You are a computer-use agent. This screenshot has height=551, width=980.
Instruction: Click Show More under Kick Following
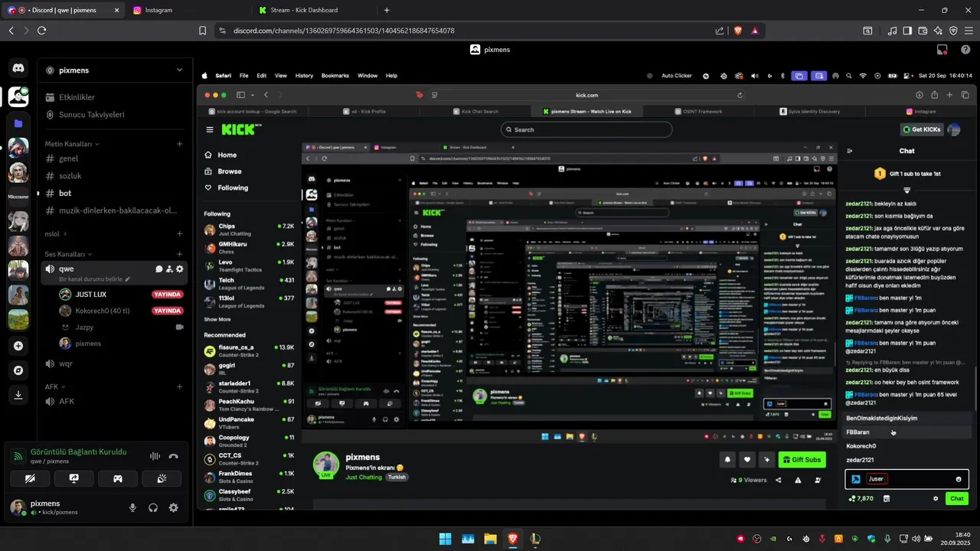[x=217, y=319]
